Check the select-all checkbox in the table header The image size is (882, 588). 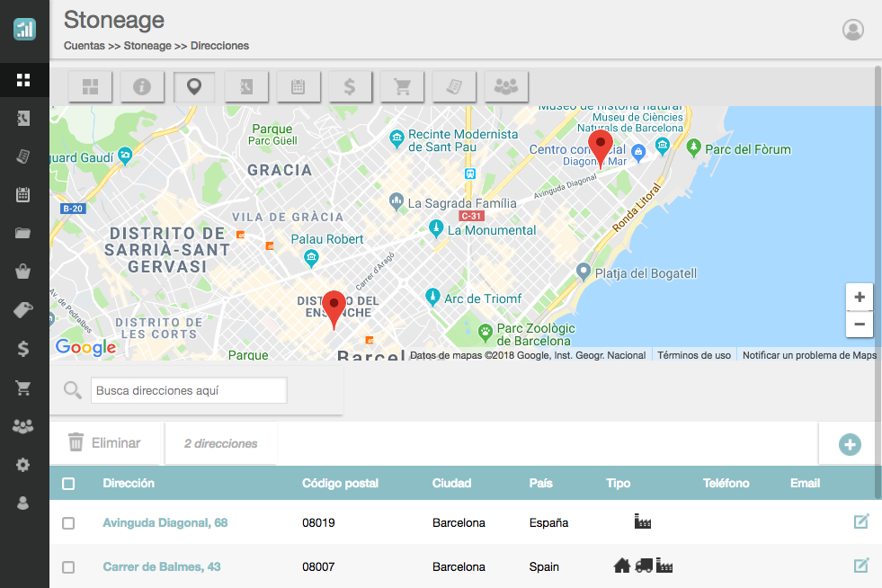pos(68,483)
